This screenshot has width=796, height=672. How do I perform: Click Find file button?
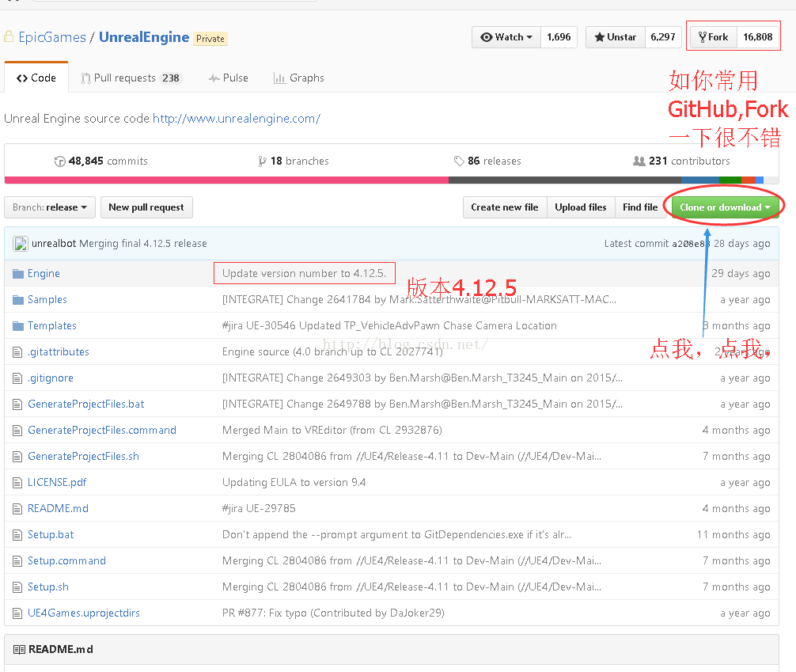(x=640, y=207)
